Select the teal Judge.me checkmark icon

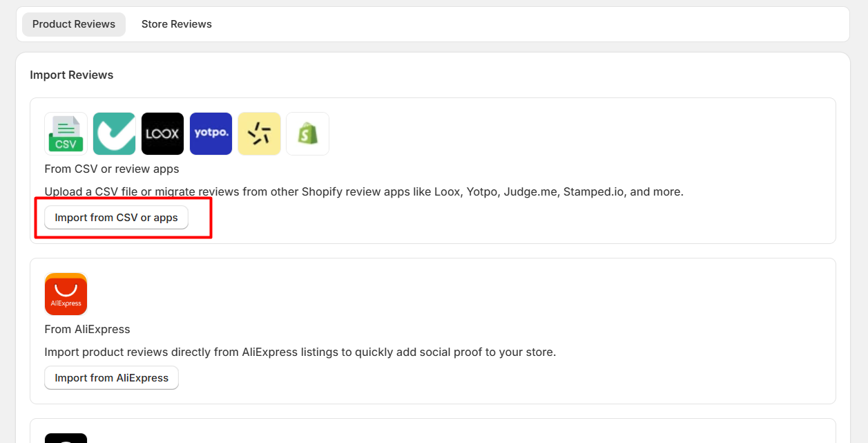pos(114,133)
